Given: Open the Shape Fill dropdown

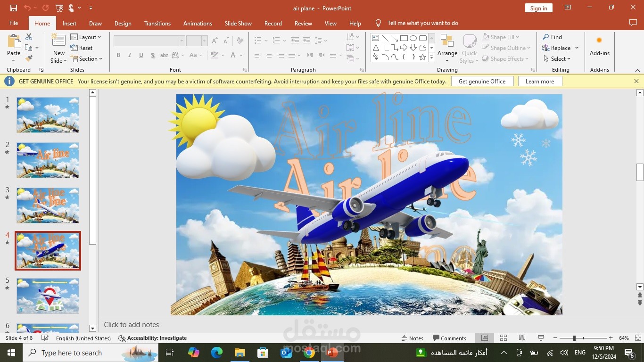Looking at the screenshot, I should tap(501, 37).
